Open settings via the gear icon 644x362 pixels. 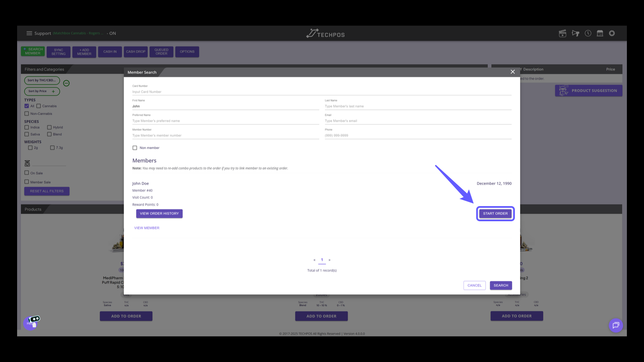(x=612, y=33)
